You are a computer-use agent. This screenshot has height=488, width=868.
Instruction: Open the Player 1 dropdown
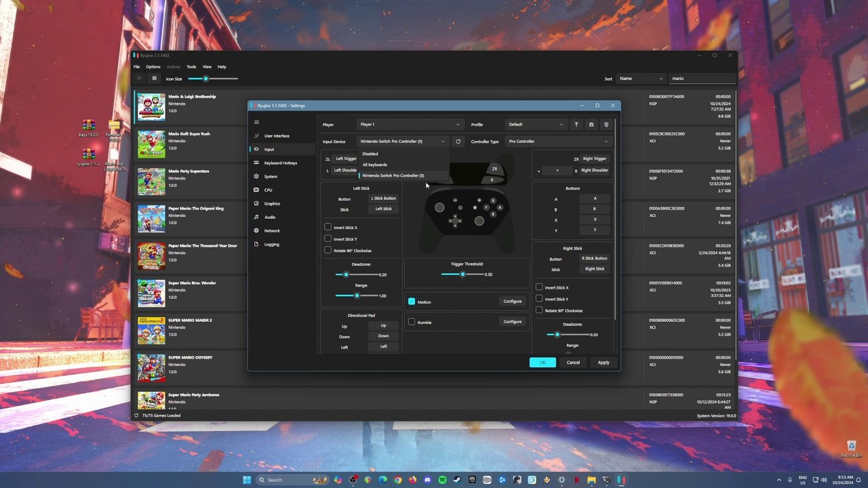410,125
